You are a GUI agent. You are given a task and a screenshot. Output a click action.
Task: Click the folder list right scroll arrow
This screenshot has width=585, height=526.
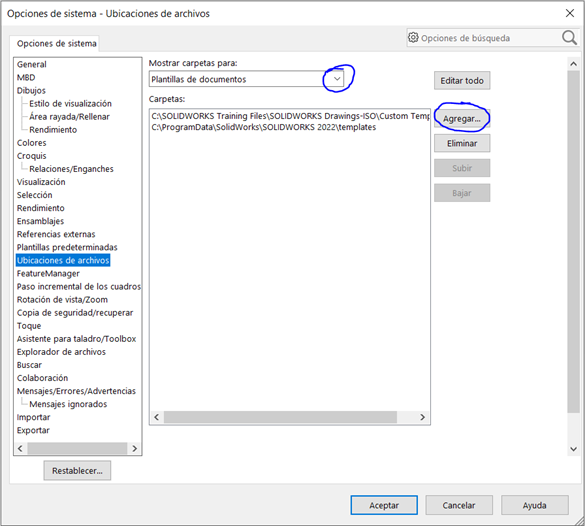point(422,417)
